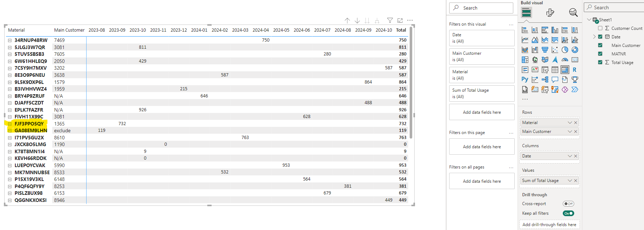Open the Date is (All) filter card
Image resolution: width=644 pixels, height=230 pixels.
point(482,38)
